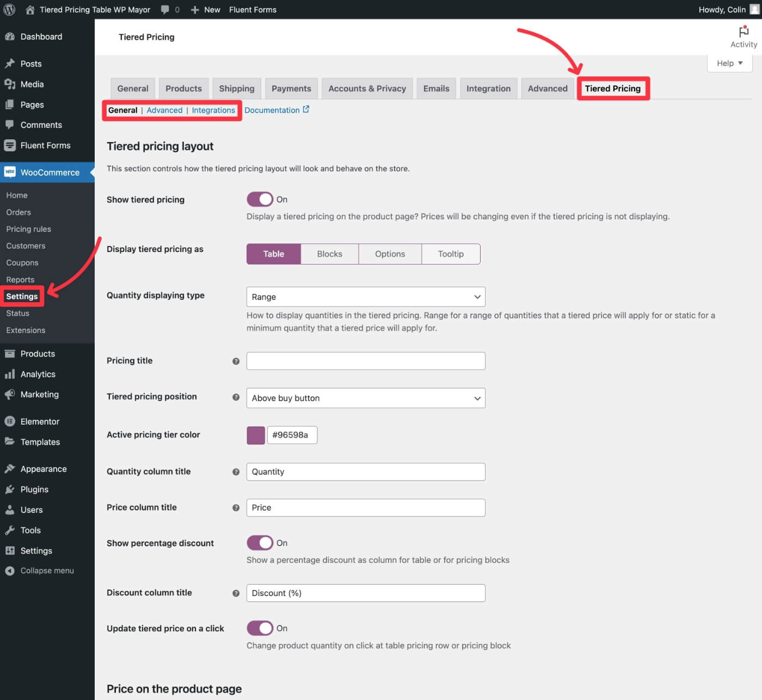Toggle Show percentage discount switch
Image resolution: width=762 pixels, height=700 pixels.
click(260, 543)
